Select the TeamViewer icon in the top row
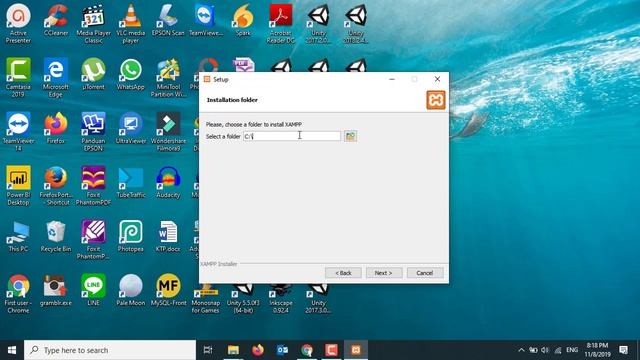The width and height of the screenshot is (640, 360). (x=206, y=20)
